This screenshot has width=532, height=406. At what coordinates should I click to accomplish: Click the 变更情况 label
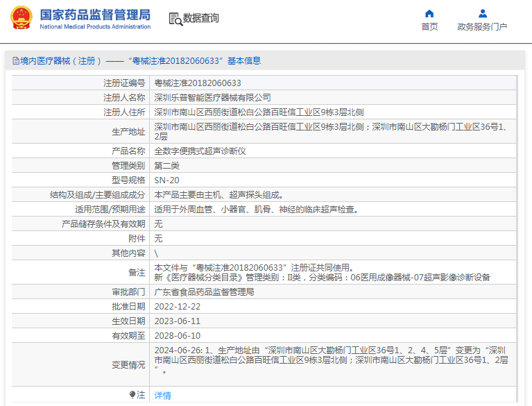point(128,365)
